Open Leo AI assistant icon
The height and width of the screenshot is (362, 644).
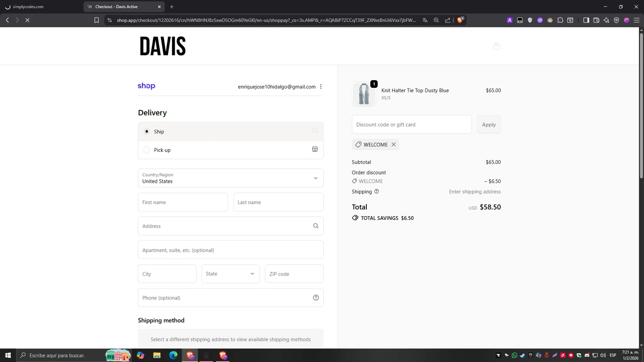point(606,20)
